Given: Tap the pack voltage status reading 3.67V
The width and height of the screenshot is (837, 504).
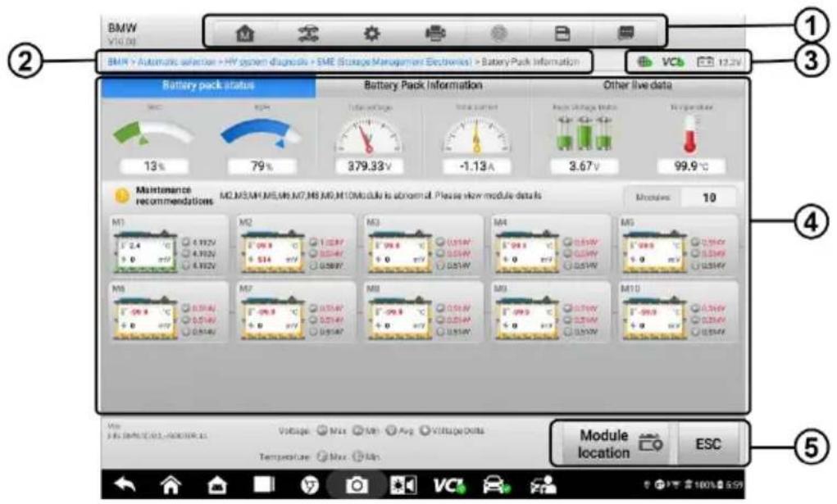Looking at the screenshot, I should coord(585,138).
